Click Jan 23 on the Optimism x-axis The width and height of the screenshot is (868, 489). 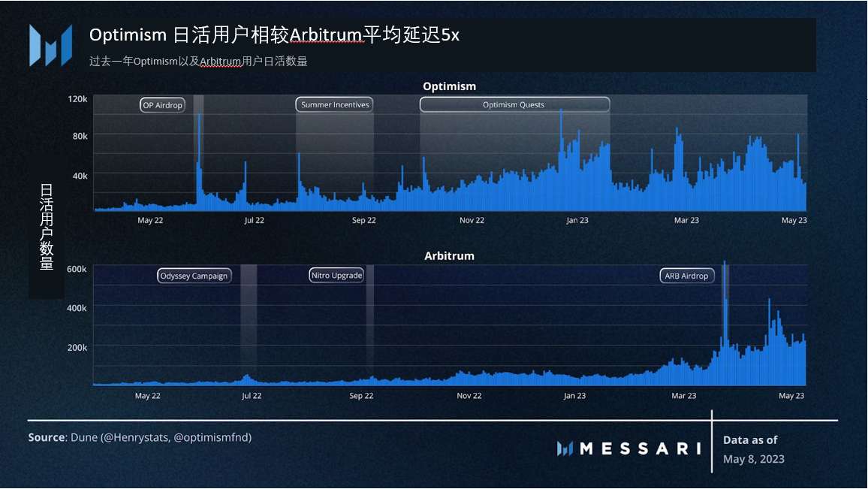[577, 220]
